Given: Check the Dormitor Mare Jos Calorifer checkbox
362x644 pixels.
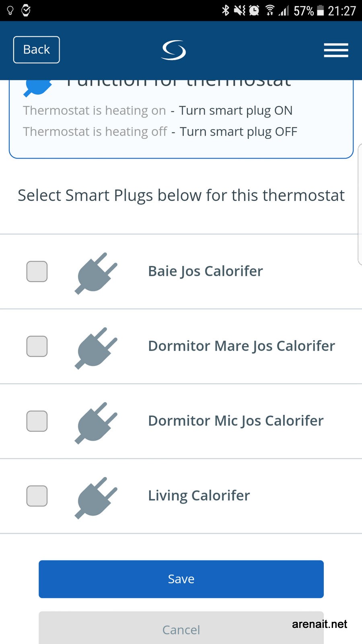Looking at the screenshot, I should click(x=37, y=346).
